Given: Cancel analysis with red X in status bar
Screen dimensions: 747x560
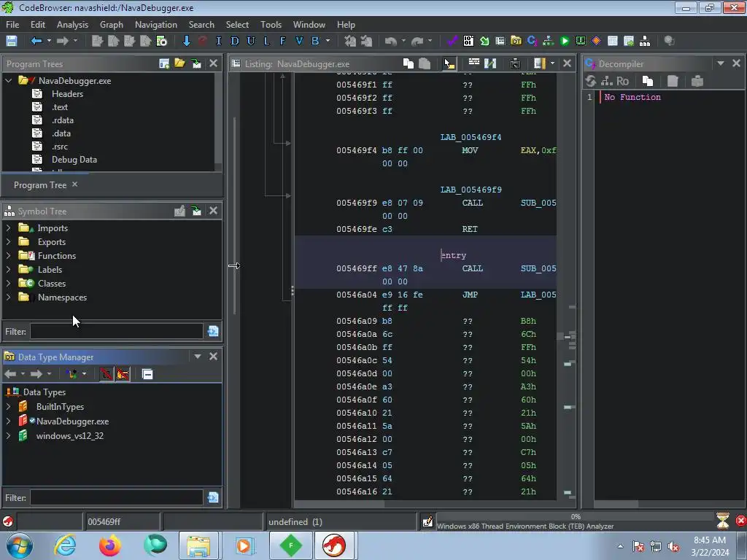Looking at the screenshot, I should [x=741, y=521].
